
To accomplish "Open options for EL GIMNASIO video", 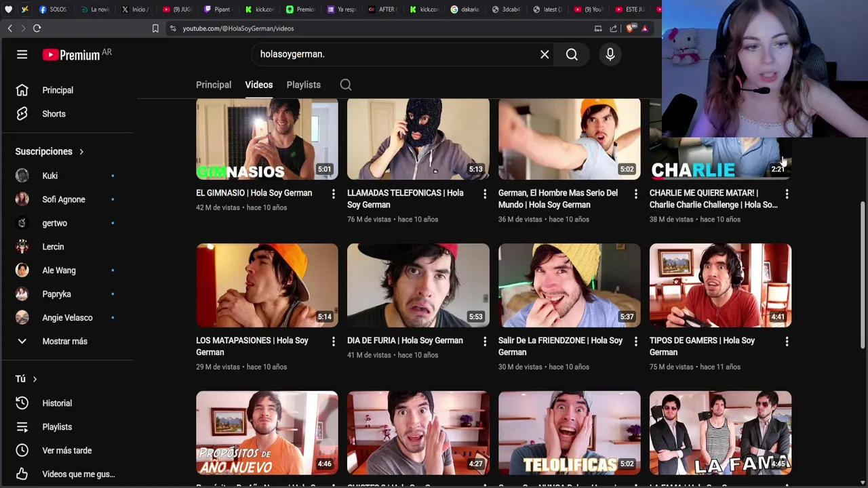I will tap(333, 195).
